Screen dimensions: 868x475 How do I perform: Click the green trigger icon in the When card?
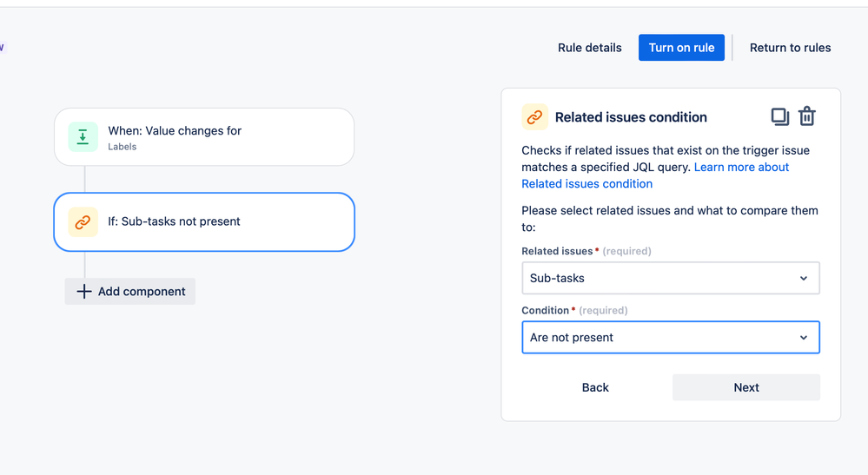pos(83,137)
